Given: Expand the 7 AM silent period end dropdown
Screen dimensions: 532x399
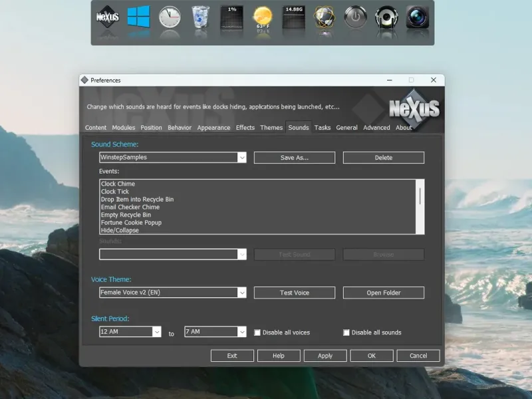Looking at the screenshot, I should click(x=242, y=331).
